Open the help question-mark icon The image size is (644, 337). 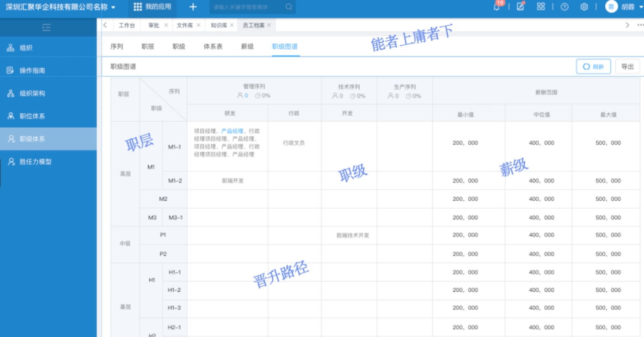[565, 7]
